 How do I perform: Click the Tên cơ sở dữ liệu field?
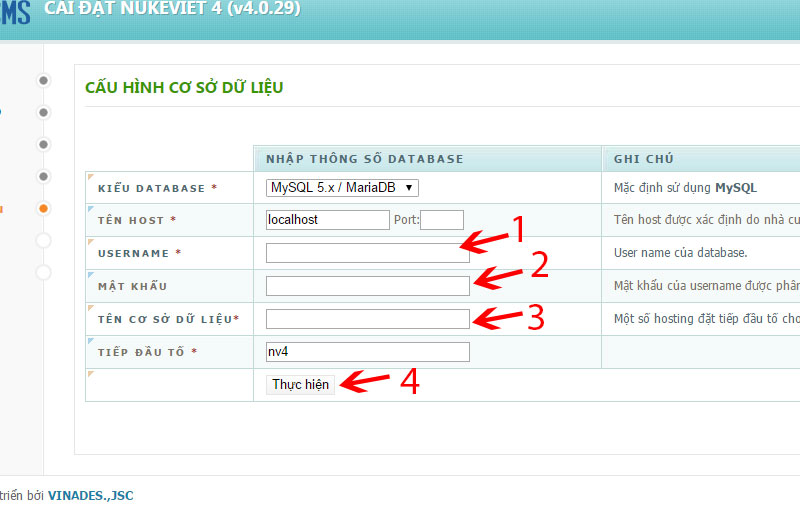pos(367,319)
